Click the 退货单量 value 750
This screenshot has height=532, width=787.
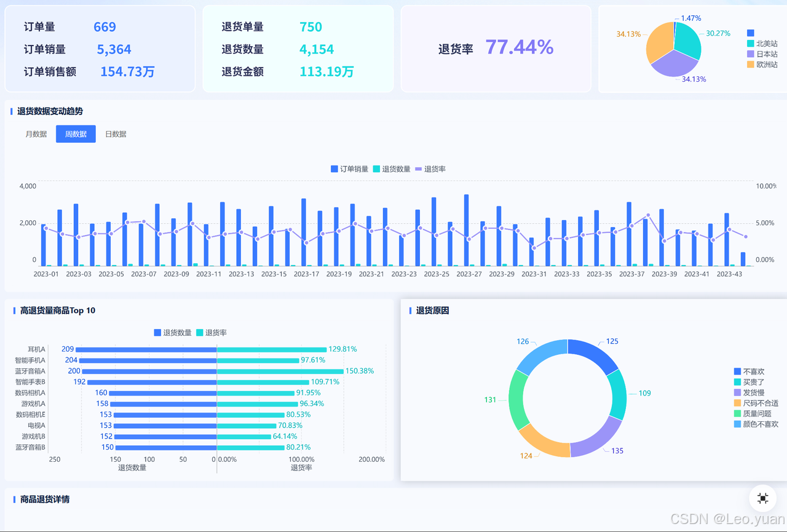(x=310, y=27)
